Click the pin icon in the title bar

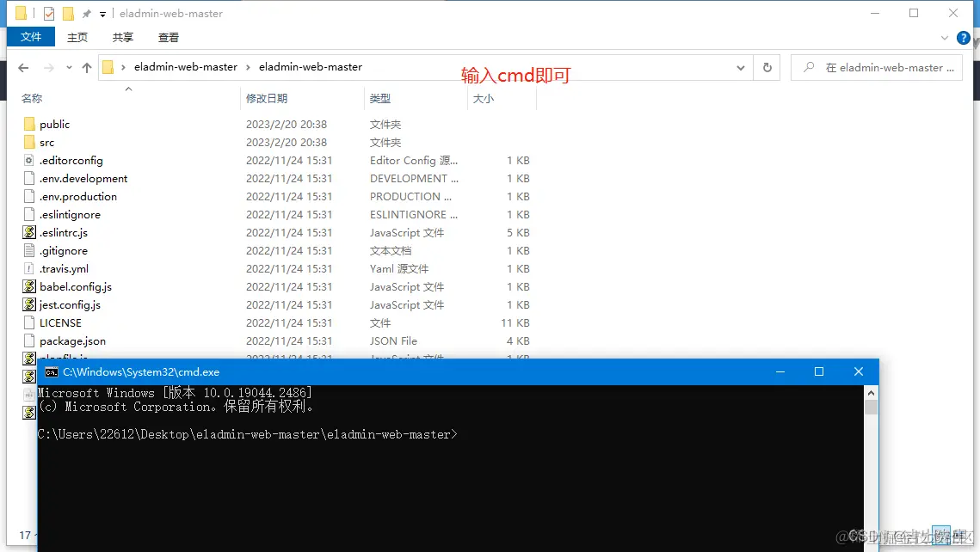(x=85, y=13)
